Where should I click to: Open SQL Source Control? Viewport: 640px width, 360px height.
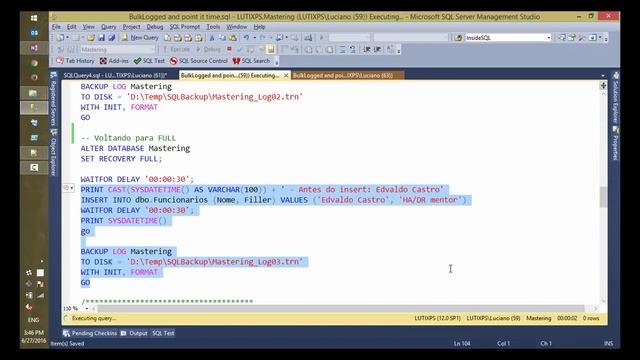pos(199,61)
